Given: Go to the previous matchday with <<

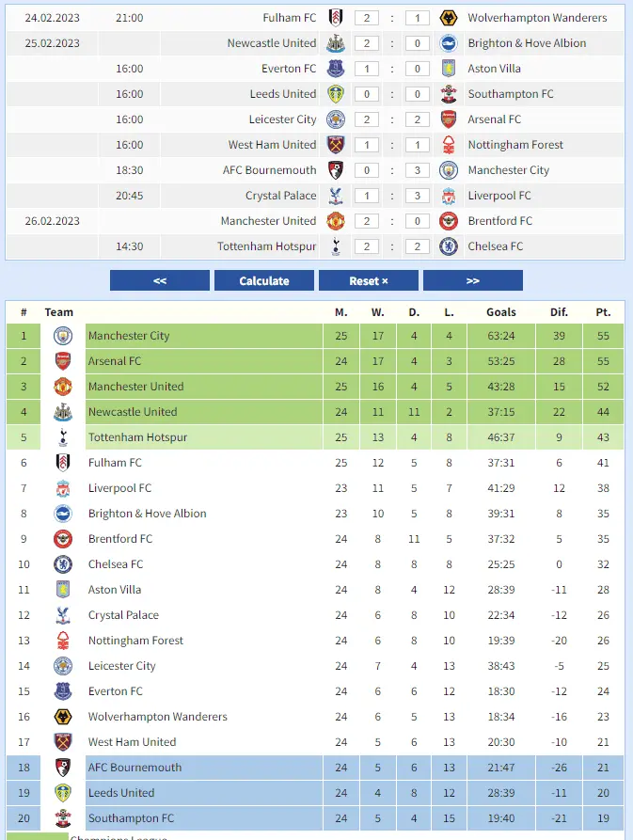Looking at the screenshot, I should coord(160,281).
